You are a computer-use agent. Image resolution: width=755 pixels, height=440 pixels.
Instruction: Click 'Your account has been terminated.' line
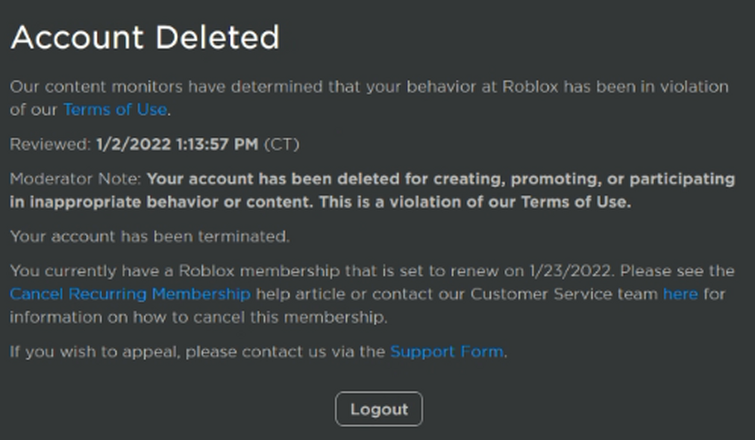point(150,236)
